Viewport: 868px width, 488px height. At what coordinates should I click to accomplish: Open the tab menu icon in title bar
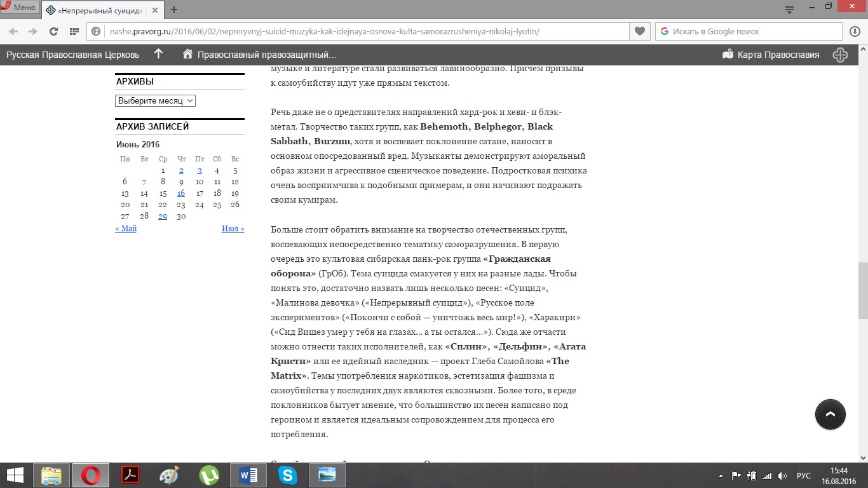[789, 10]
